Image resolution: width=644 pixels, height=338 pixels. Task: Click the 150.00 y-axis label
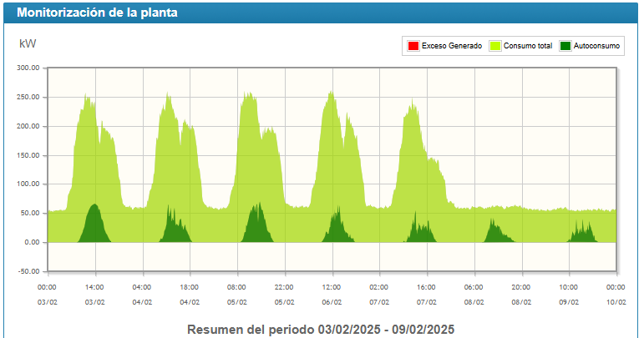click(x=29, y=156)
